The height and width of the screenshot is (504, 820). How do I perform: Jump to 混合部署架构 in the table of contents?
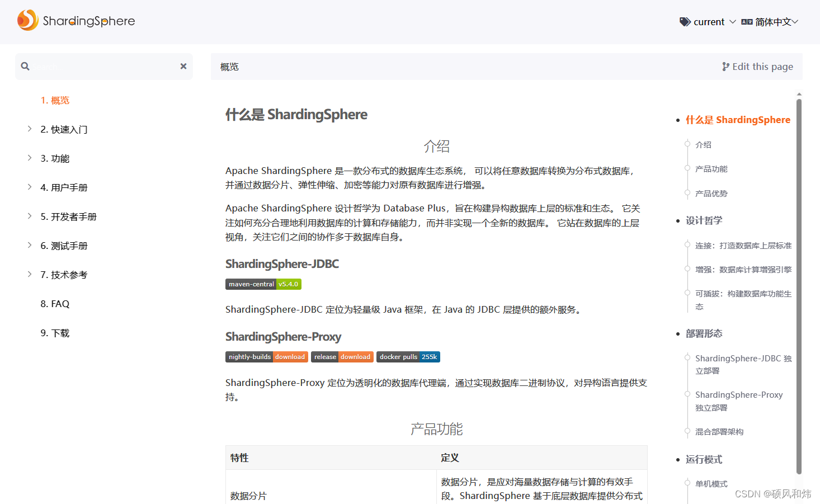pyautogui.click(x=719, y=432)
